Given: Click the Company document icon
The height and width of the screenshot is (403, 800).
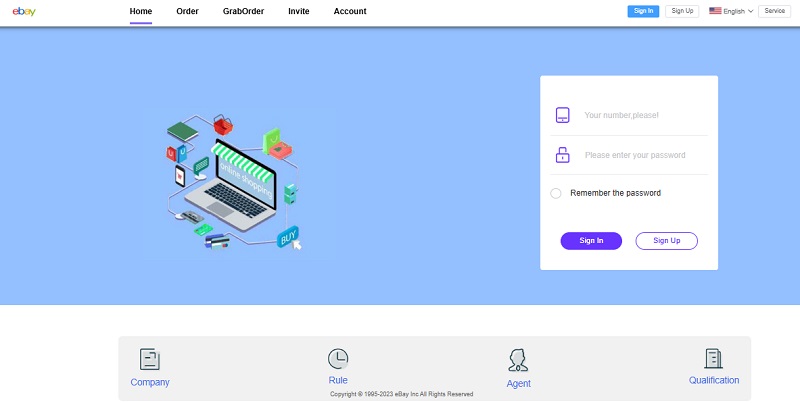Looking at the screenshot, I should click(150, 360).
